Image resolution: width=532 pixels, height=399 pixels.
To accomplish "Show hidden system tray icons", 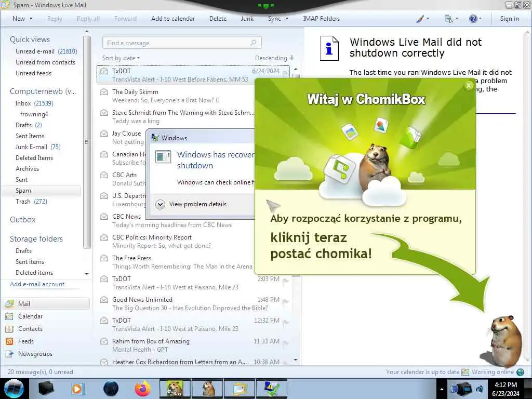I will [x=442, y=389].
